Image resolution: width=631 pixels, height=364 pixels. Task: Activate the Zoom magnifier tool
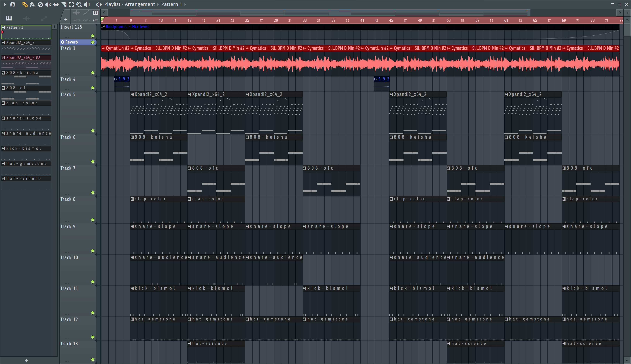tap(79, 4)
